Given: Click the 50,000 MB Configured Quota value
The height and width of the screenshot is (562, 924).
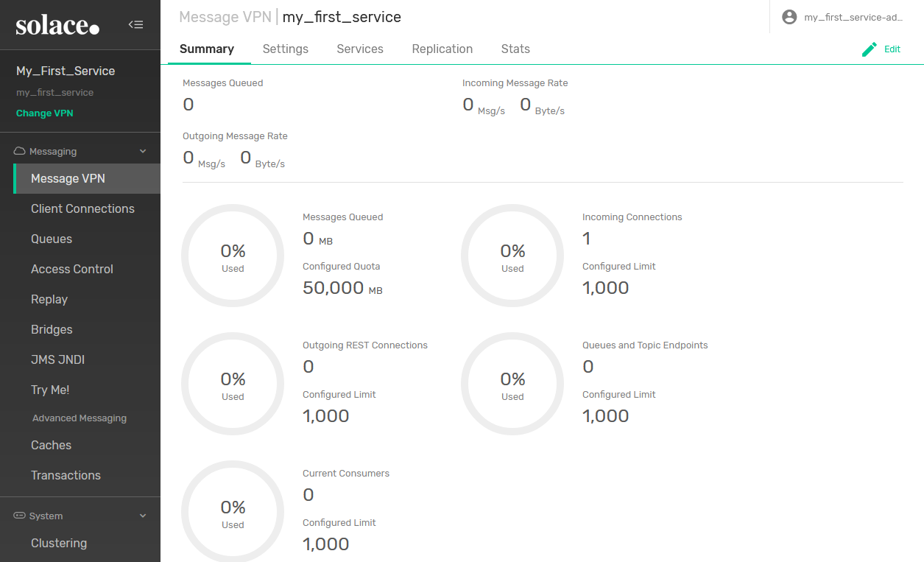Looking at the screenshot, I should (342, 288).
